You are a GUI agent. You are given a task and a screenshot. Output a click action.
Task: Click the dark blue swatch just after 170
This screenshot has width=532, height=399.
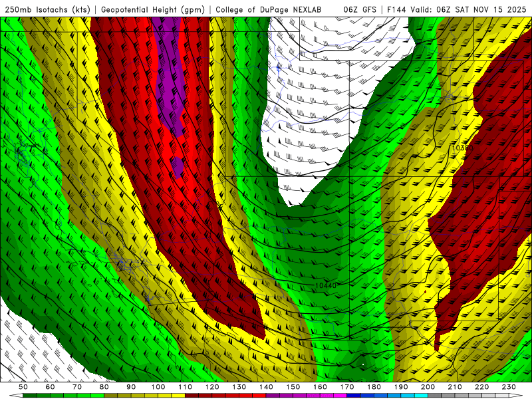click(x=354, y=396)
